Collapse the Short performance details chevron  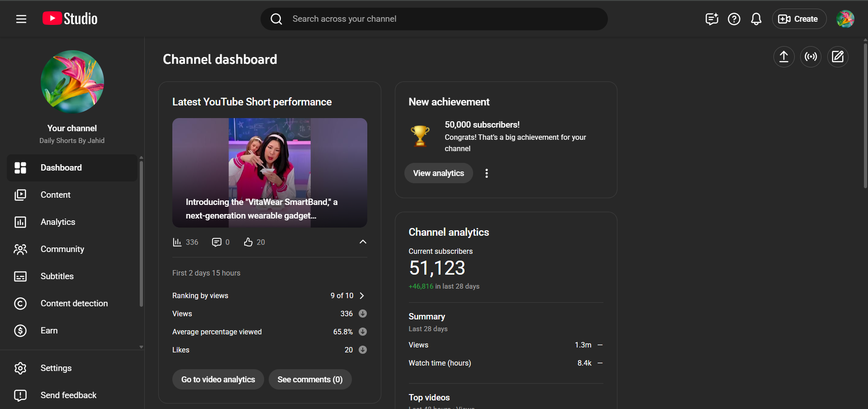[x=363, y=242]
